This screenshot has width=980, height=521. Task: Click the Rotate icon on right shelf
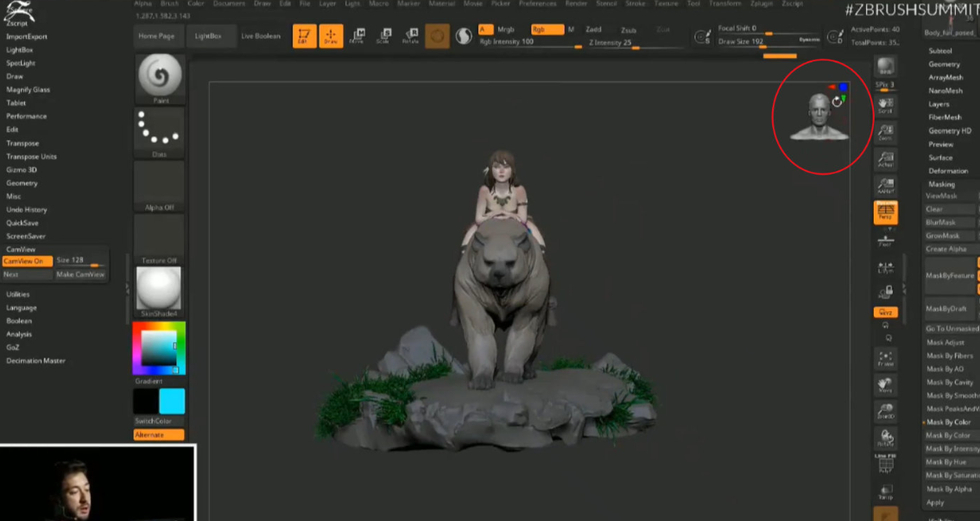click(885, 437)
